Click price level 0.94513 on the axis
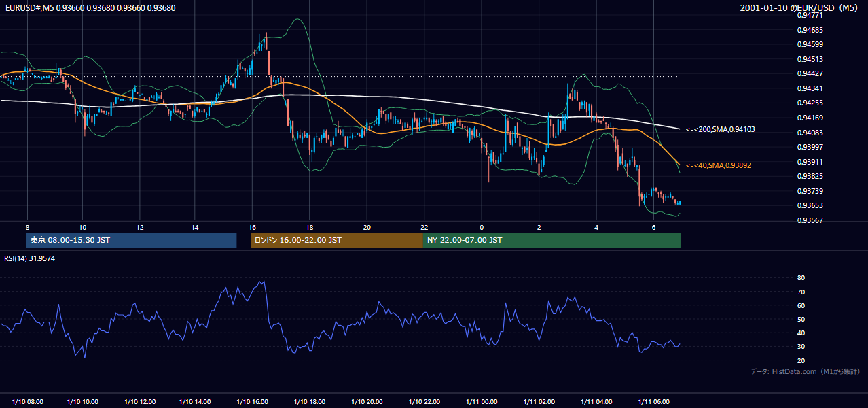The image size is (868, 408). 810,59
